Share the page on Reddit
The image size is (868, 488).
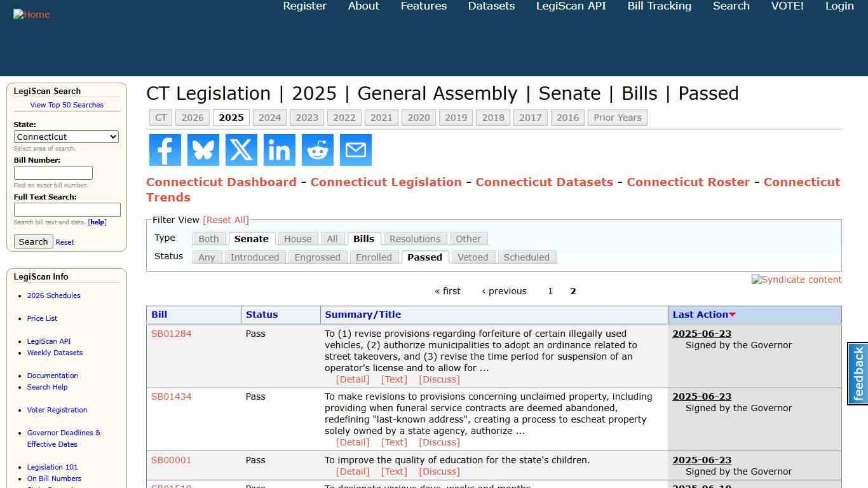(317, 150)
